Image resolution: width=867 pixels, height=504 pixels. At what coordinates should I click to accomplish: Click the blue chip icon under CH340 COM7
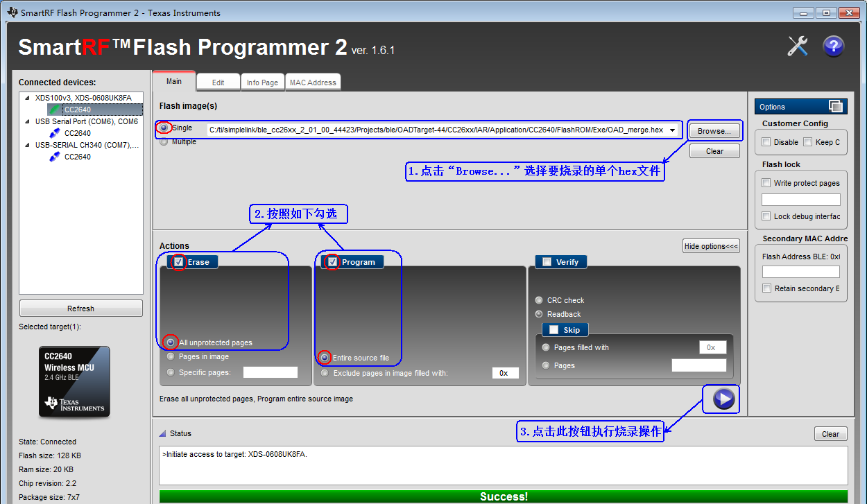click(55, 156)
